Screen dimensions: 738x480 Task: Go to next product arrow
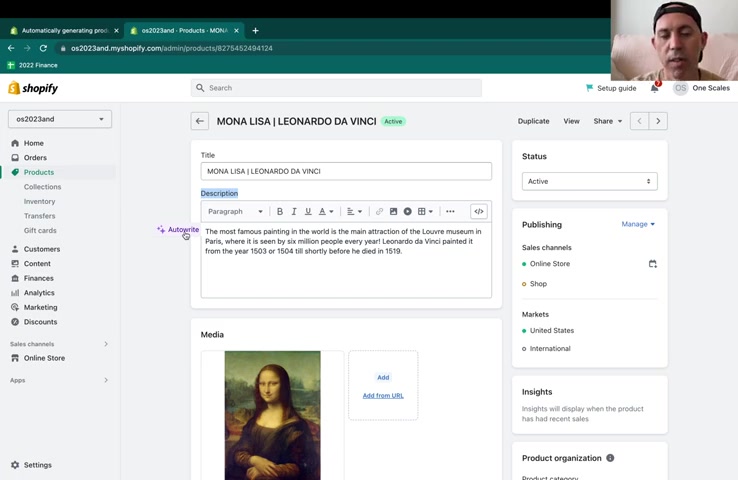[658, 121]
